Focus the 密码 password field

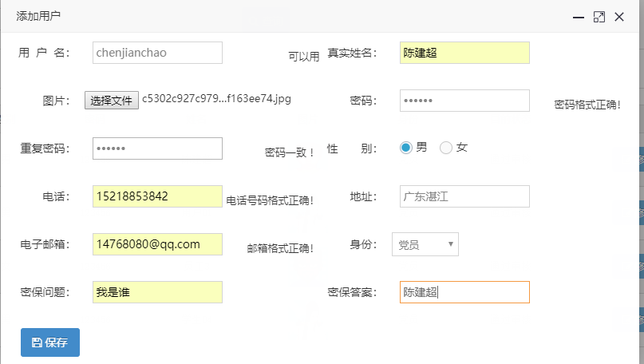tap(464, 101)
